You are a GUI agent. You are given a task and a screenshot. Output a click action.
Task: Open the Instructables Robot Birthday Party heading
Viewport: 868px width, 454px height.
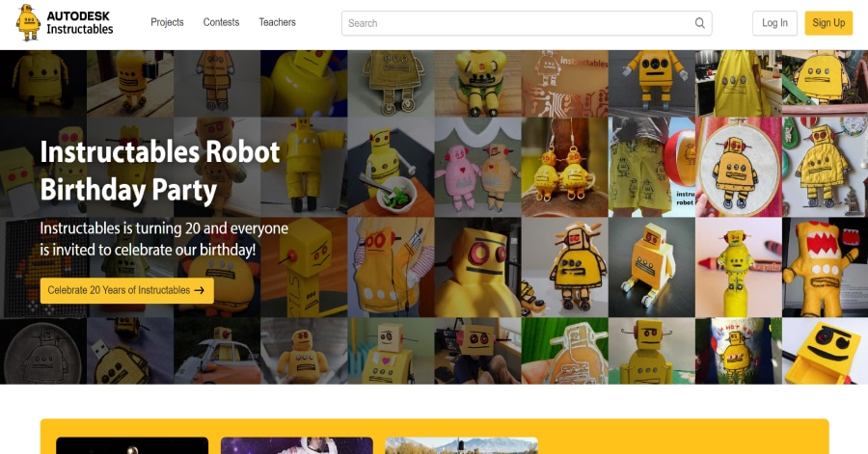click(x=160, y=171)
